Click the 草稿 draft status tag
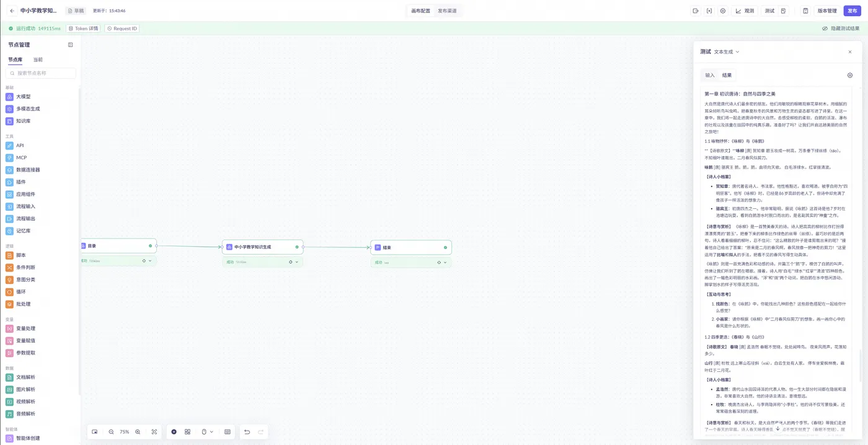The width and height of the screenshot is (868, 445). coord(76,11)
